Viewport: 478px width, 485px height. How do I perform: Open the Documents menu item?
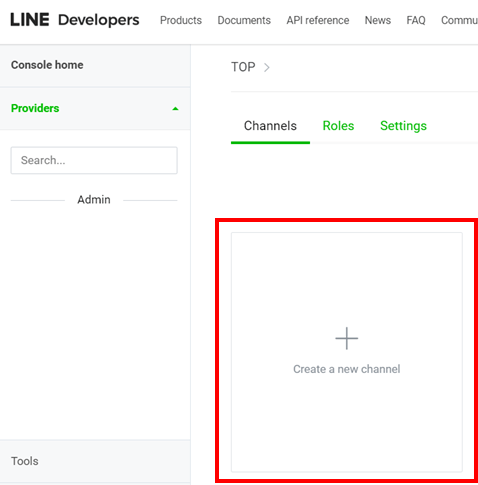click(x=244, y=20)
